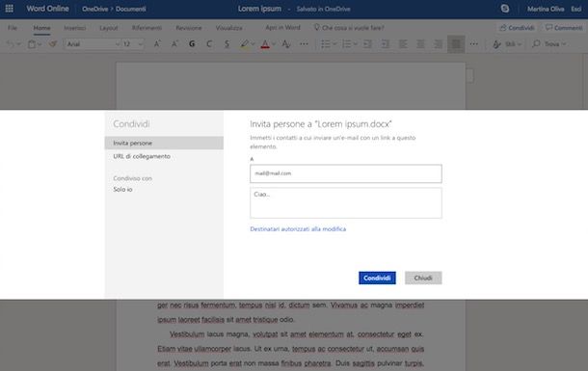The image size is (588, 371).
Task: Click the Clear Formatting icon
Action: click(x=286, y=44)
